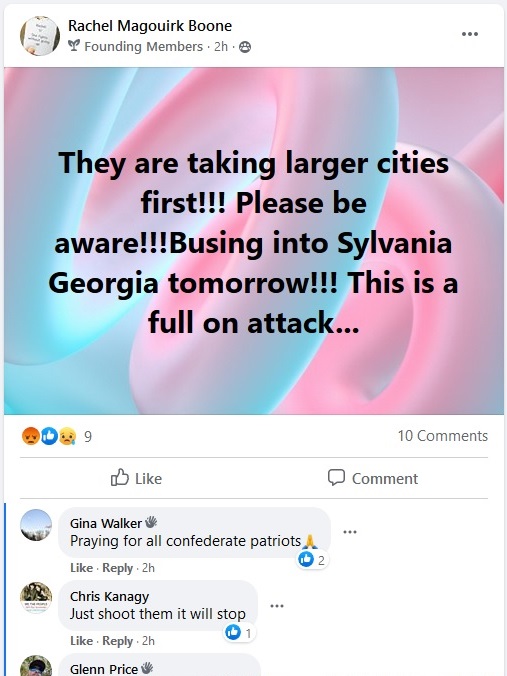Open the Founding Members badge link
This screenshot has width=507, height=676.
(144, 47)
